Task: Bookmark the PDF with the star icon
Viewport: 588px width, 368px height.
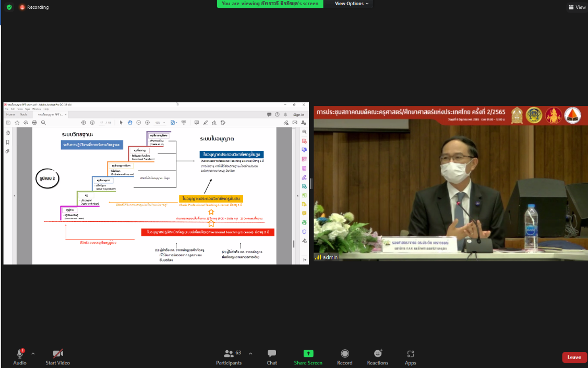Action: tap(17, 123)
